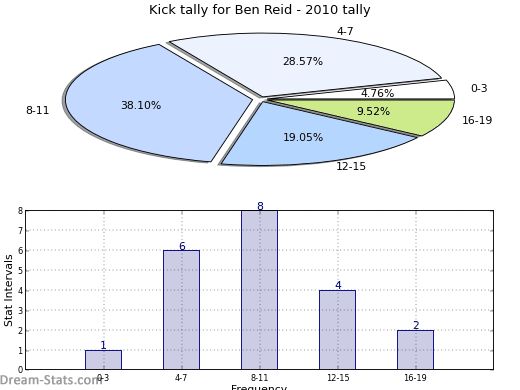
Task: Click the bar labeled 4
Action: tap(337, 330)
